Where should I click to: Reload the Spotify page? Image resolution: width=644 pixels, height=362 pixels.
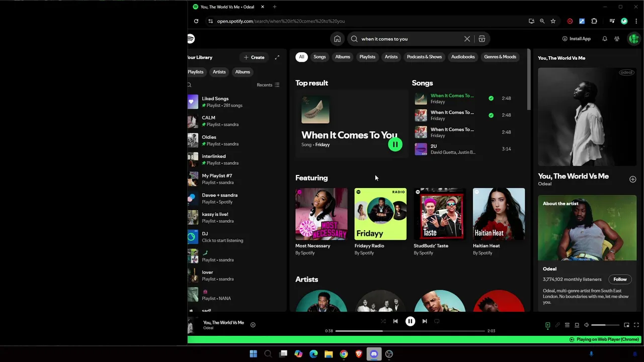pyautogui.click(x=196, y=21)
